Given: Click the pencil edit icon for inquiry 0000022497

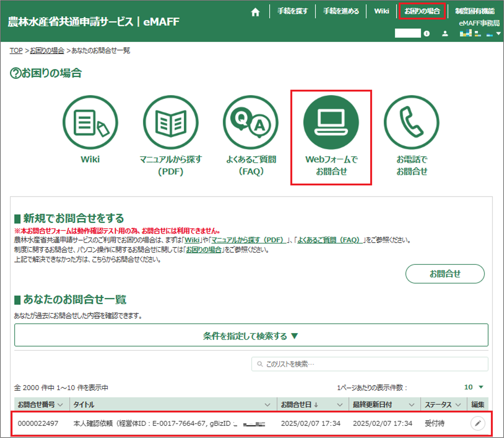Looking at the screenshot, I should (478, 423).
